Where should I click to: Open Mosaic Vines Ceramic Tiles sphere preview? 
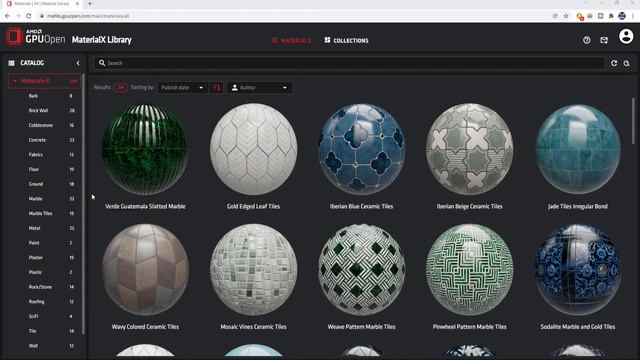tap(253, 269)
